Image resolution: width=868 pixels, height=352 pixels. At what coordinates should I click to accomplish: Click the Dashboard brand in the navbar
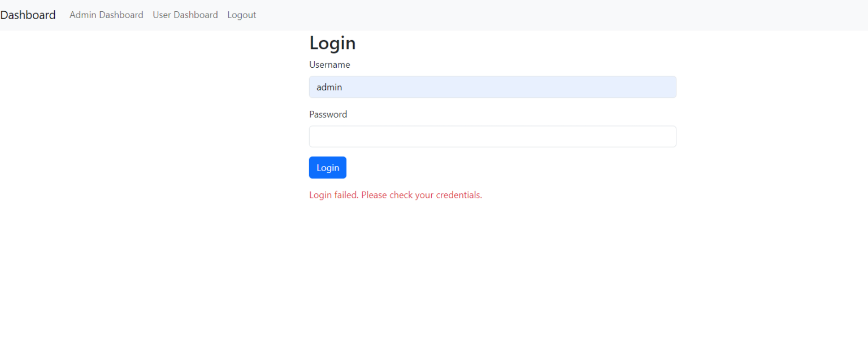point(28,15)
